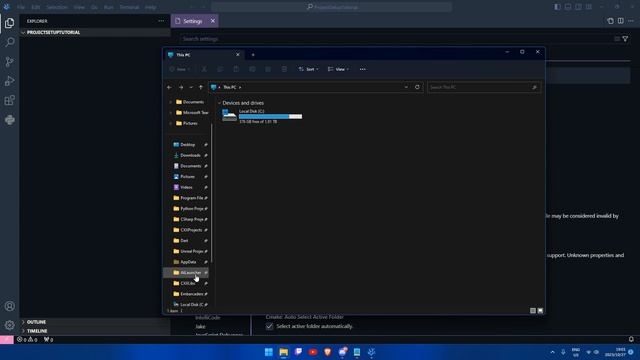Viewport: 640px width, 360px height.
Task: Open the Settings JSON file icon in VS Code
Action: point(610,21)
